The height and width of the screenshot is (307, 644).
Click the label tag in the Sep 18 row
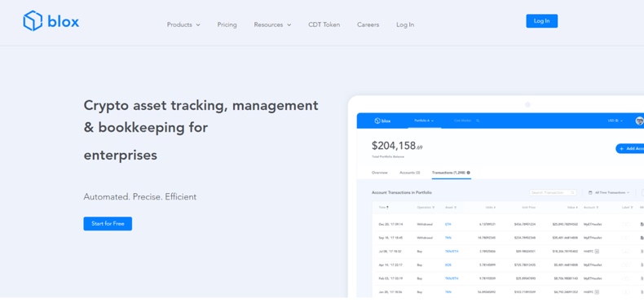(626, 238)
